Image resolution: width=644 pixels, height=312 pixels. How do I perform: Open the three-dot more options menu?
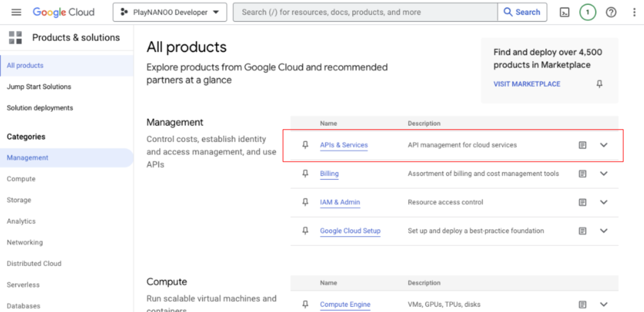click(x=635, y=13)
